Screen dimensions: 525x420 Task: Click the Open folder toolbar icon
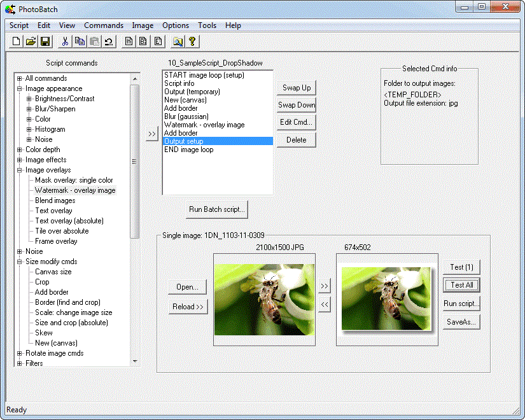[31, 41]
